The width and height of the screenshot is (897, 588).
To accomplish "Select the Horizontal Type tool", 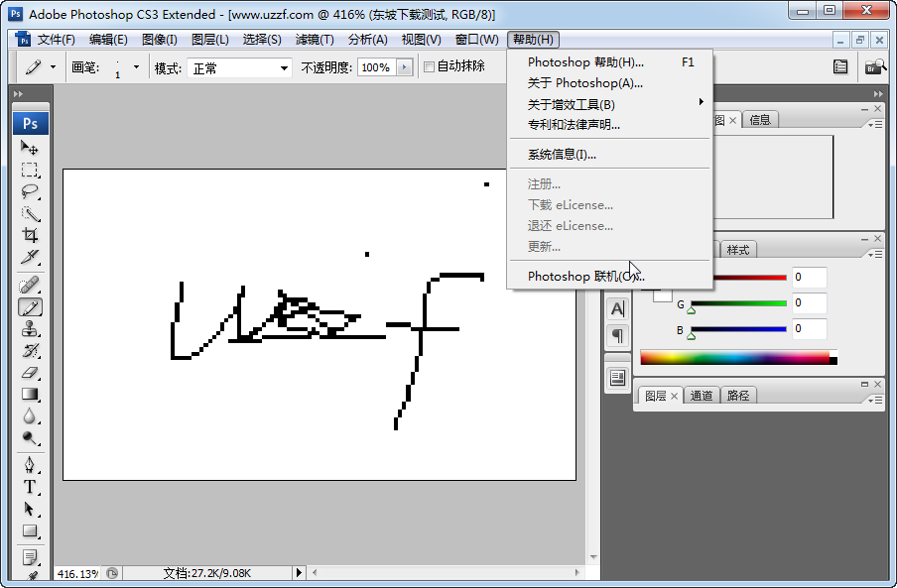I will 30,487.
